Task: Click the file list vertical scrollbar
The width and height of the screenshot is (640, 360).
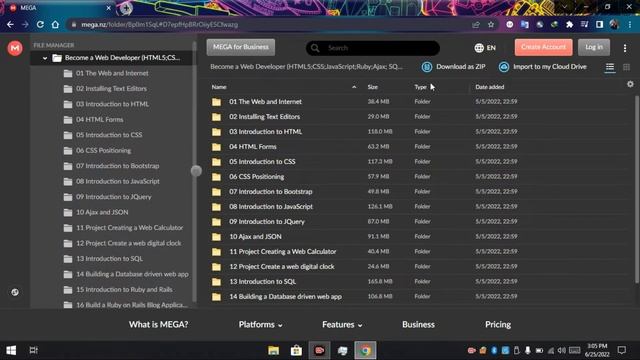Action: click(637, 189)
